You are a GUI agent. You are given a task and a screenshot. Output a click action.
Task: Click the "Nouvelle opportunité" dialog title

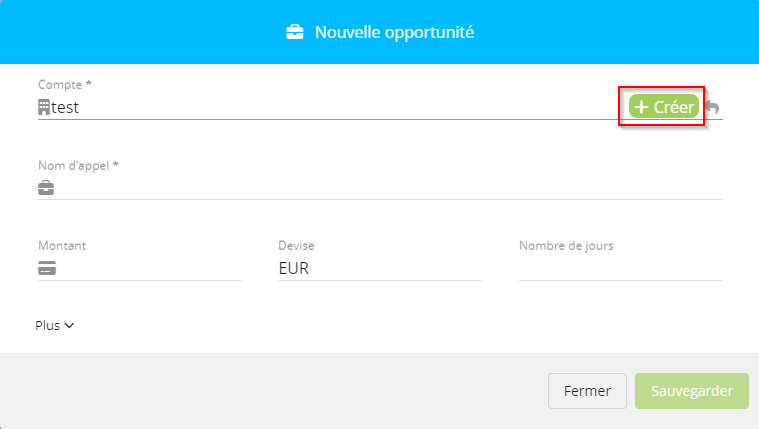[394, 33]
